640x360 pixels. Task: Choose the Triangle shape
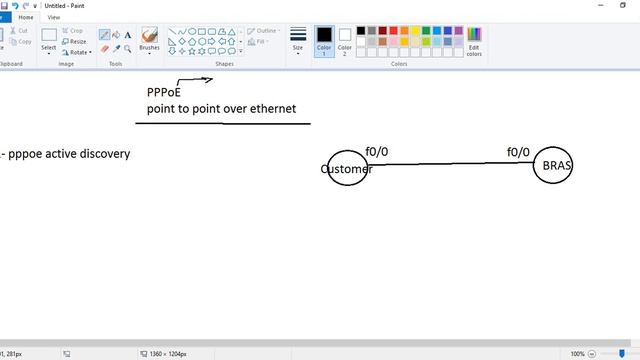click(x=231, y=32)
